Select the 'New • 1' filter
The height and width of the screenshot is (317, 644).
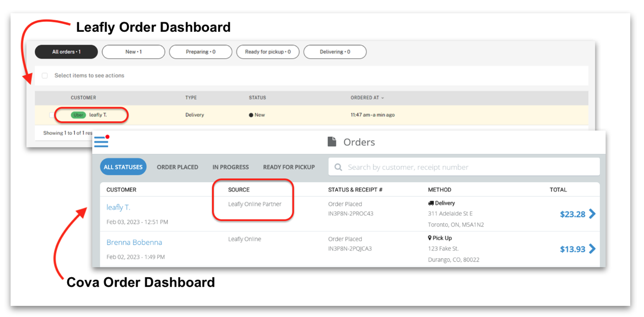coord(133,52)
